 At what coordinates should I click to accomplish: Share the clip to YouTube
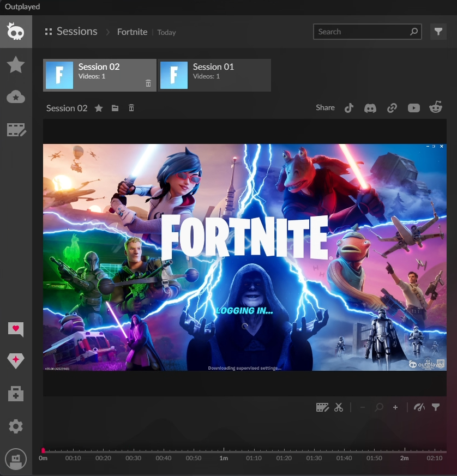click(413, 108)
